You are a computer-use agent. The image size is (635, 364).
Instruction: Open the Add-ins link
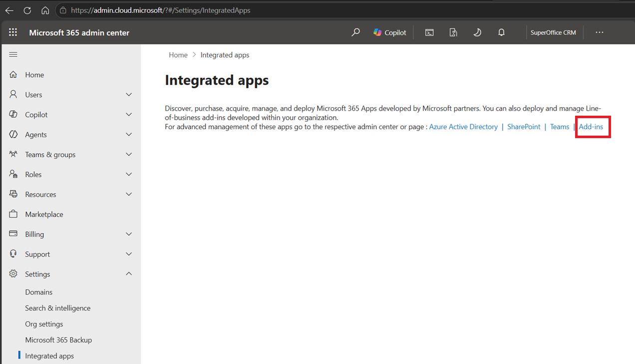point(591,127)
